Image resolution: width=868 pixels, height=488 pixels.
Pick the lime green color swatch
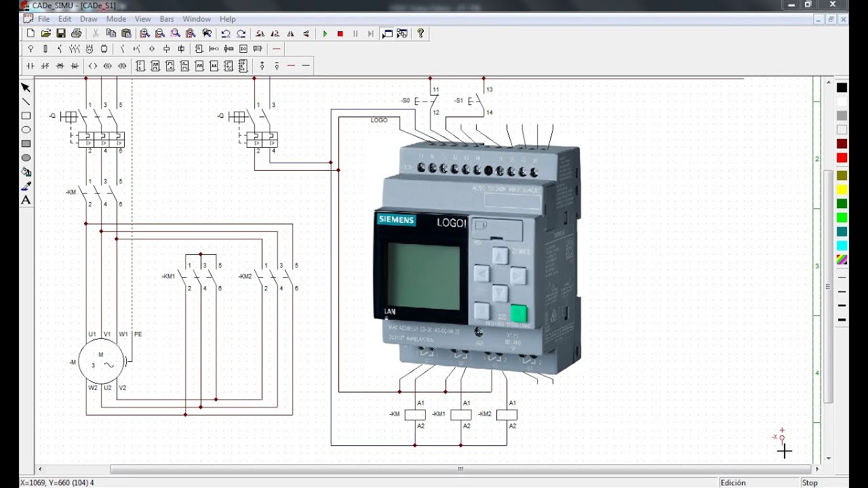click(x=842, y=218)
